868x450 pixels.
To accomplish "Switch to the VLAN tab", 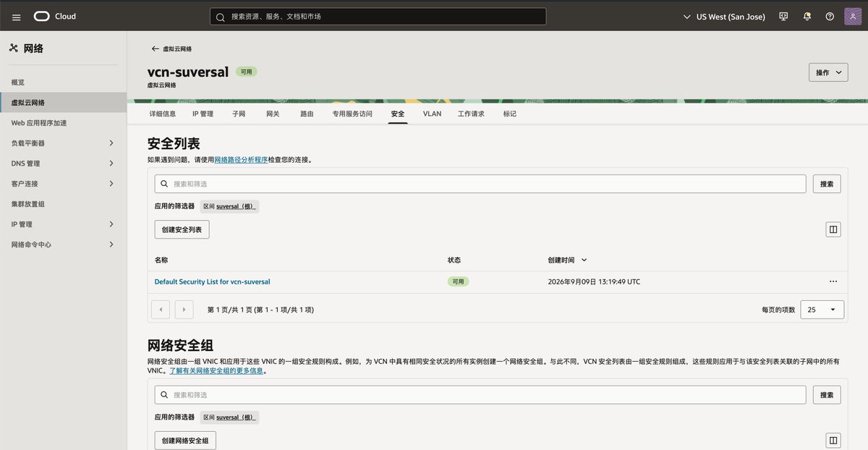I will point(432,114).
